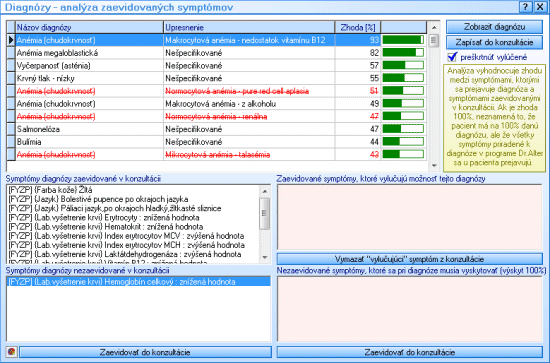This screenshot has width=550, height=363.
Task: Select 'Erytrocyty : znížená hodnota' symptom
Action: pyautogui.click(x=133, y=217)
